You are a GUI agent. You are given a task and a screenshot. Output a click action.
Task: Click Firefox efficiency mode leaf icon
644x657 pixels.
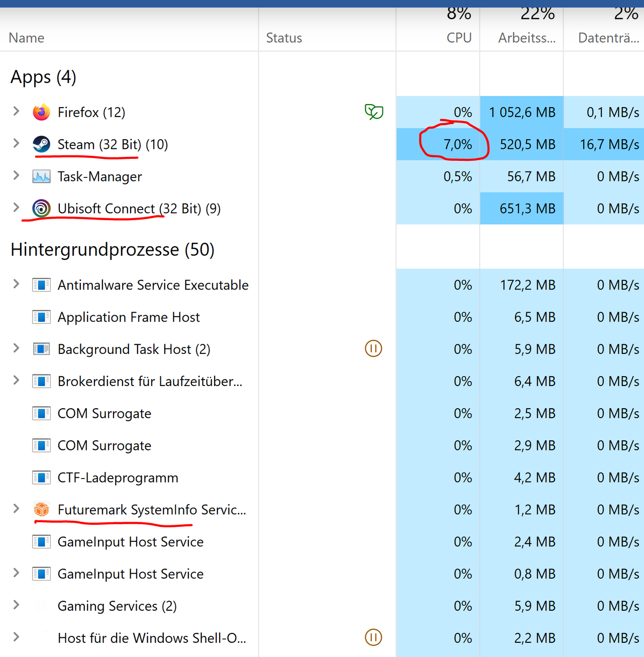click(374, 112)
